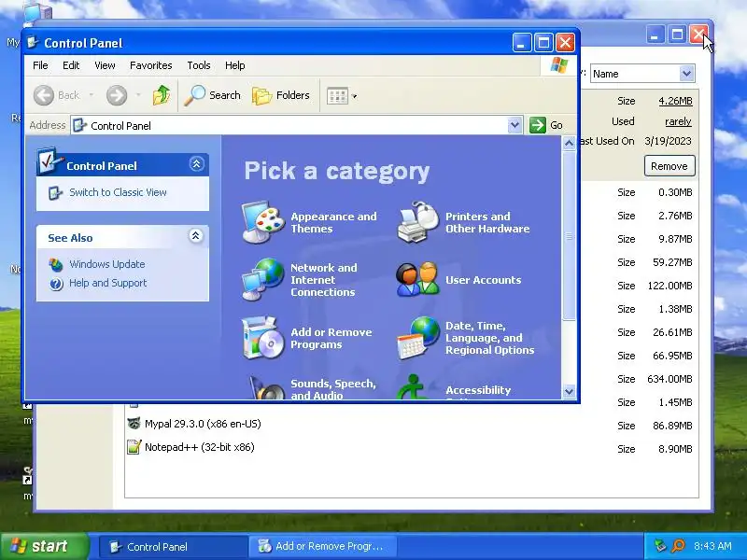The width and height of the screenshot is (747, 560).
Task: Click the Start button
Action: (x=45, y=546)
